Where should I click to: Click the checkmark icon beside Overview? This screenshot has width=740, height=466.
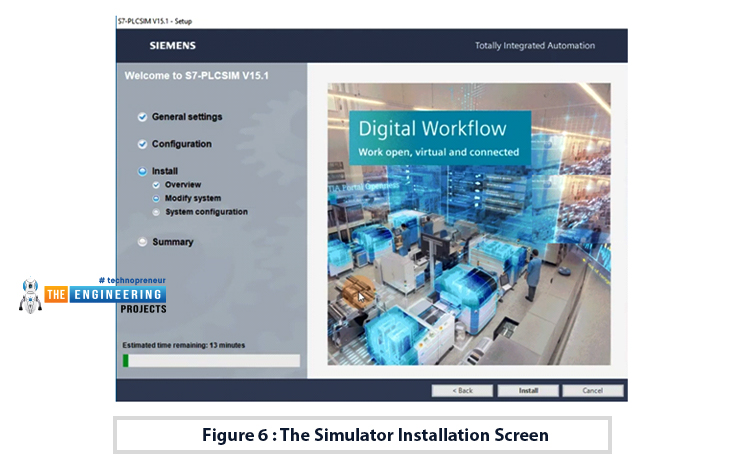(156, 185)
